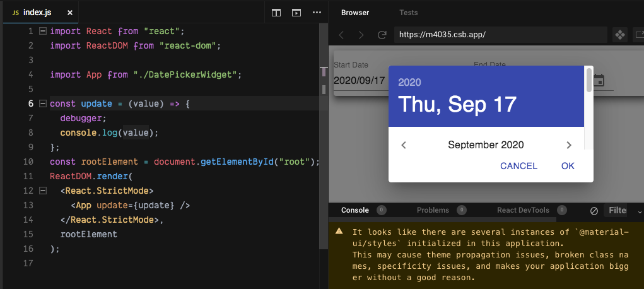Click the material-ui/styles warning message text
644x289 pixels.
tap(490, 255)
